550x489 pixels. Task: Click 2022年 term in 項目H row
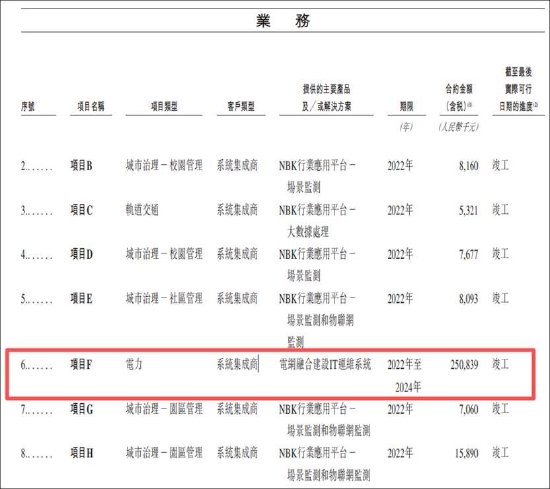point(400,453)
